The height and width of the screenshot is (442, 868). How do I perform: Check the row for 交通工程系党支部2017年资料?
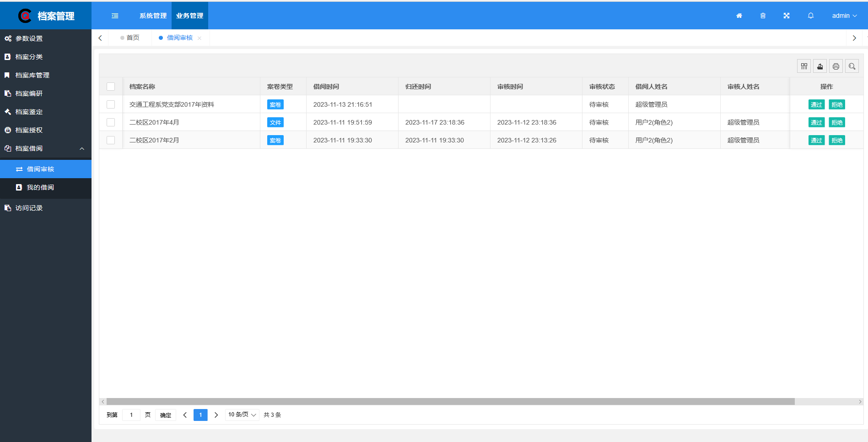pyautogui.click(x=111, y=104)
